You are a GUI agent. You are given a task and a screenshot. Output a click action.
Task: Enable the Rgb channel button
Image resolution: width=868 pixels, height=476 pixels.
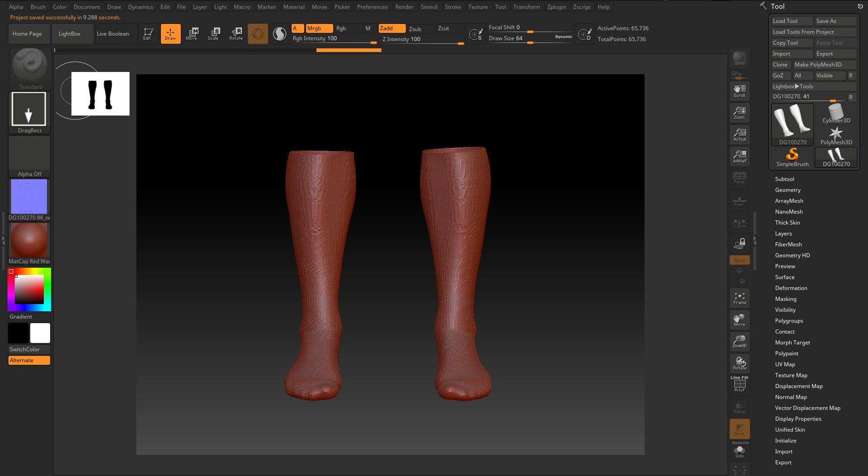348,29
